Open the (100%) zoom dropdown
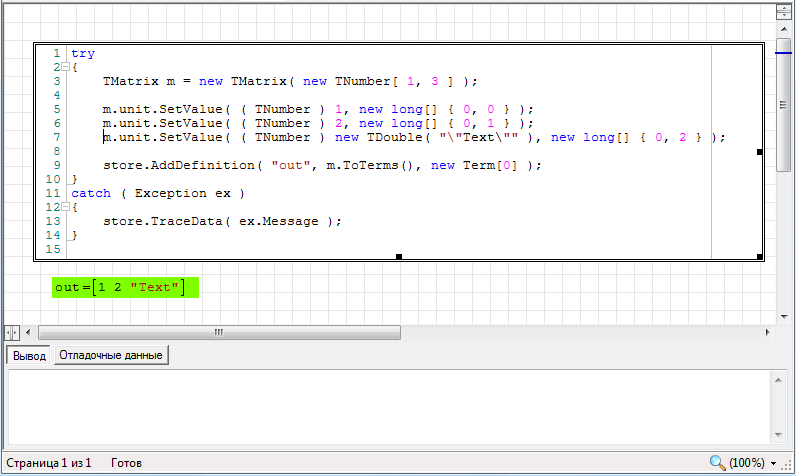 click(774, 463)
